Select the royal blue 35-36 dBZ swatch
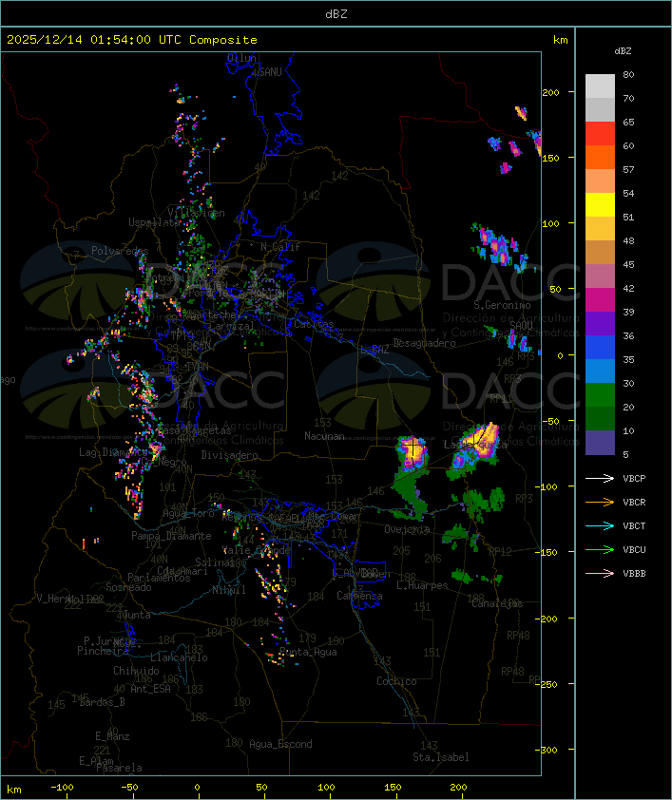This screenshot has width=672, height=800. 600,347
